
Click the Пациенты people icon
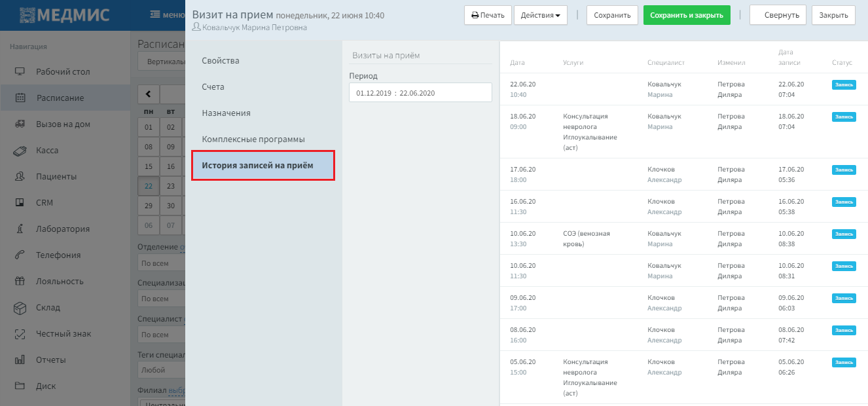20,176
